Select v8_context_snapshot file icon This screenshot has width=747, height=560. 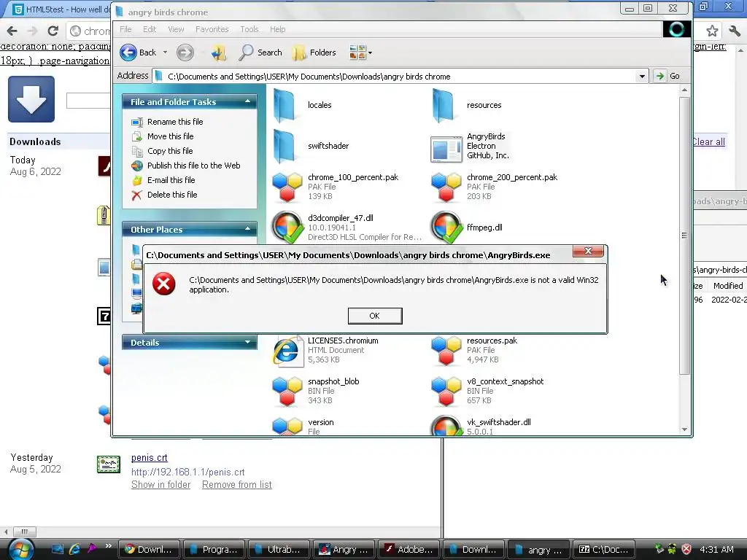pos(446,391)
